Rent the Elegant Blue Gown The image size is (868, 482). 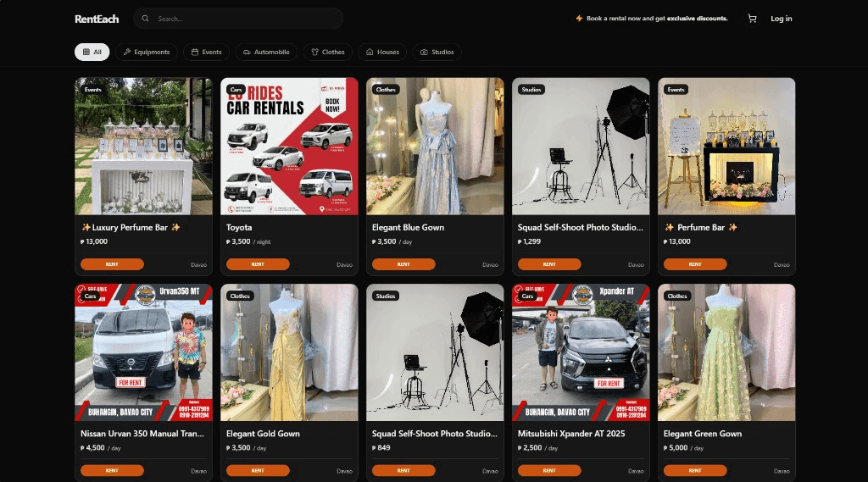tap(403, 264)
